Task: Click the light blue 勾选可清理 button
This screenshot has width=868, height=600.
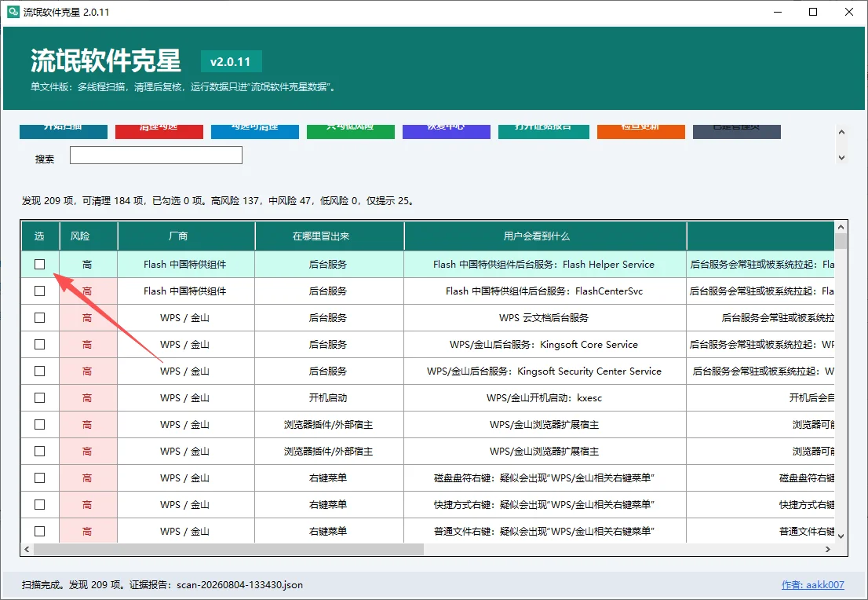Action: point(254,131)
